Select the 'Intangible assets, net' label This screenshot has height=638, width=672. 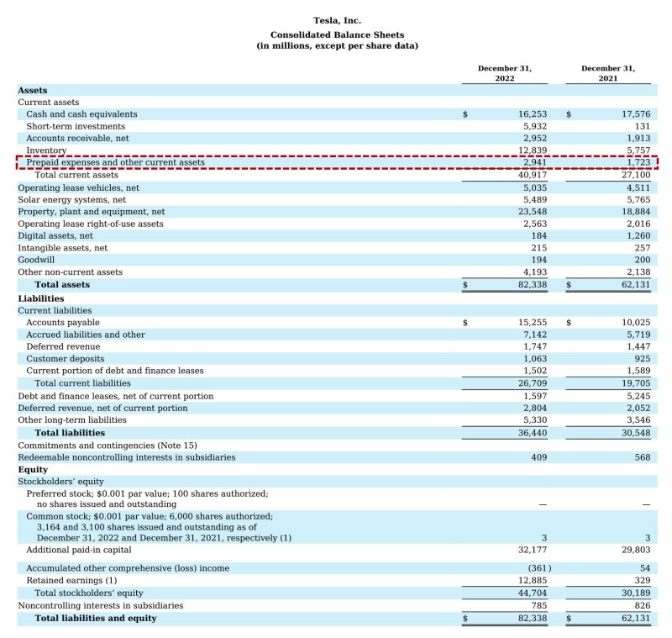(x=62, y=248)
